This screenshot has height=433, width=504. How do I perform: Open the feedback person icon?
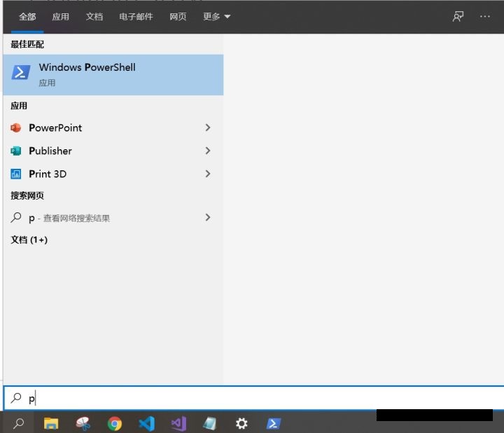click(x=458, y=16)
